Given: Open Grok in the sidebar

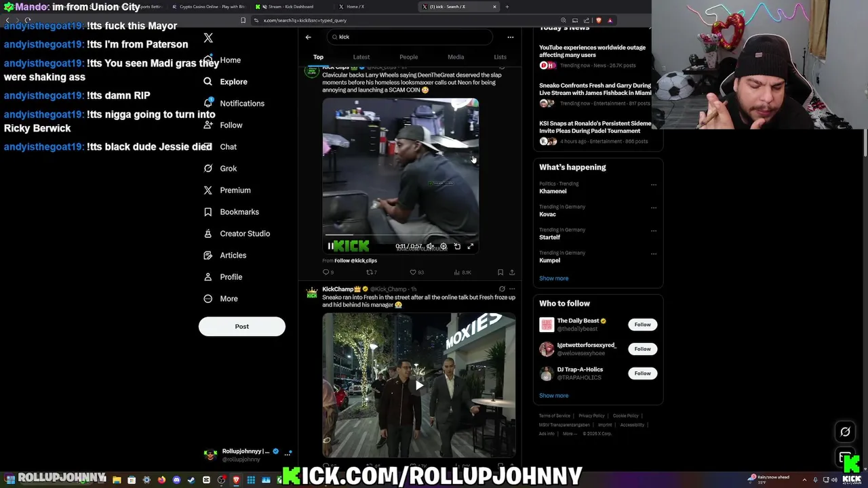Looking at the screenshot, I should 220,168.
